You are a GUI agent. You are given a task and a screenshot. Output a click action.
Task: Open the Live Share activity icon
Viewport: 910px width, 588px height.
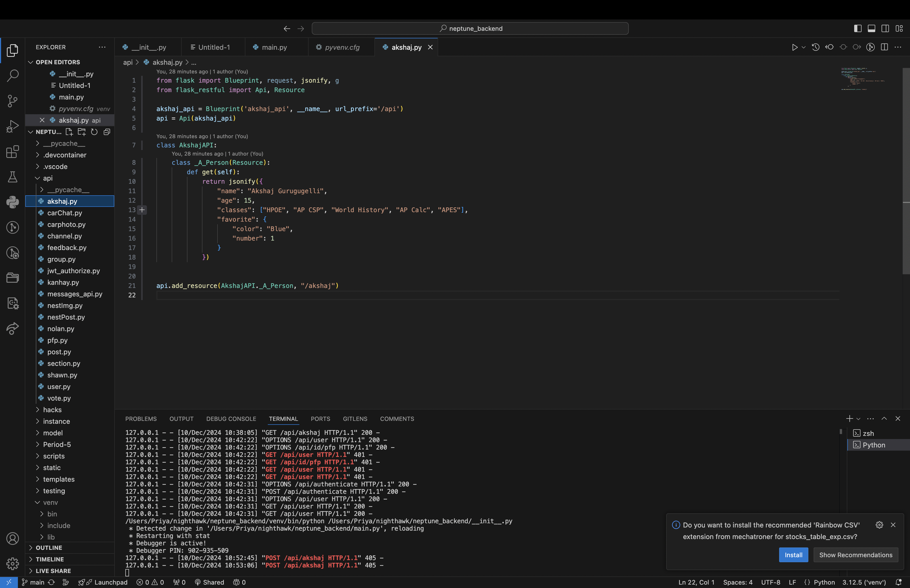(x=13, y=329)
